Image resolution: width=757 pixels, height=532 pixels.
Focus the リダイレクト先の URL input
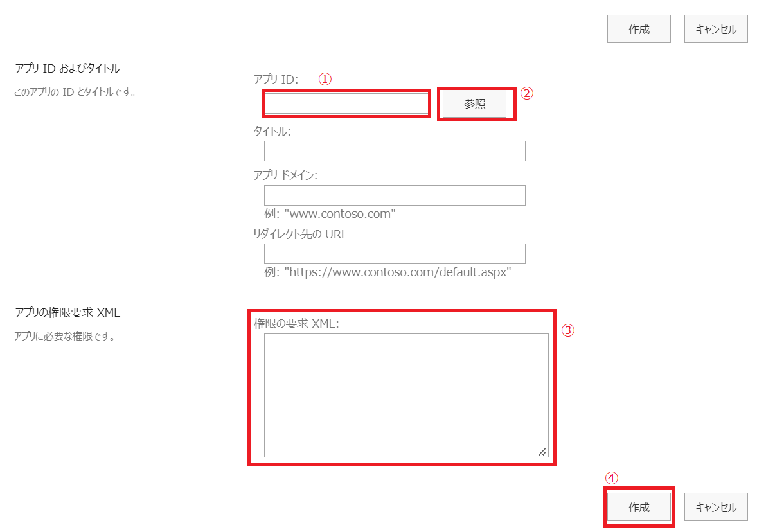tap(395, 254)
